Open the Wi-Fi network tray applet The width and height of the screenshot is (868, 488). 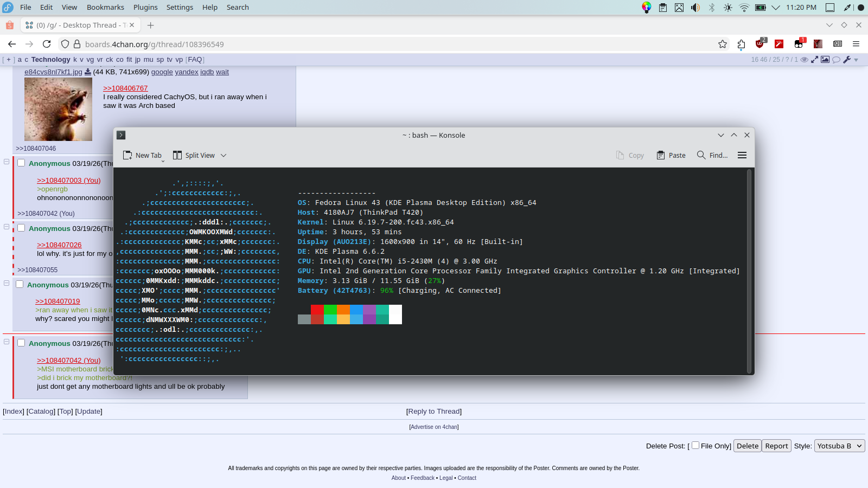tap(744, 8)
